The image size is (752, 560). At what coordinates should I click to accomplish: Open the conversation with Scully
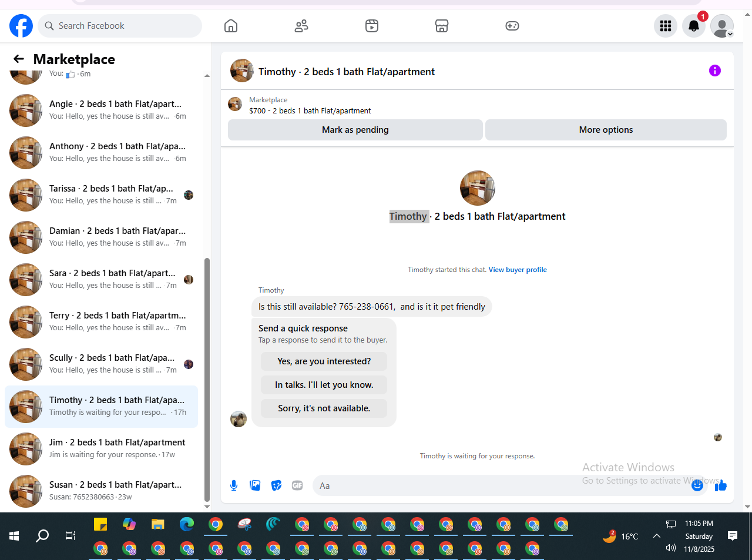(x=101, y=364)
